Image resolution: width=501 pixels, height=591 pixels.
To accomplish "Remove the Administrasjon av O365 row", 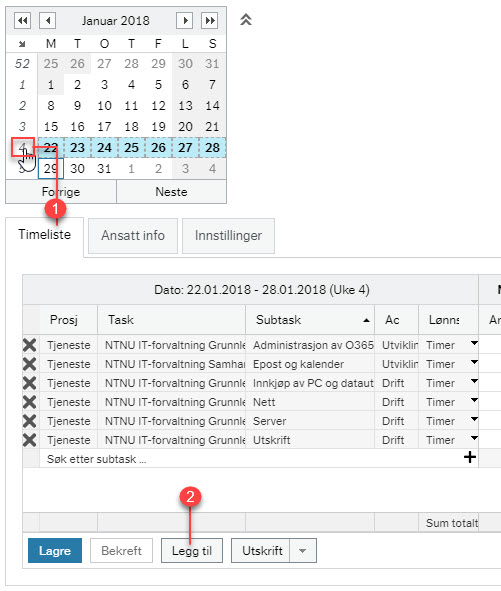I will (30, 345).
